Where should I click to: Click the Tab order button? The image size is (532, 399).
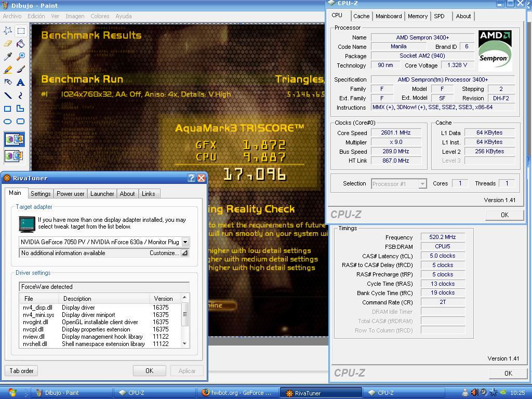click(x=21, y=371)
